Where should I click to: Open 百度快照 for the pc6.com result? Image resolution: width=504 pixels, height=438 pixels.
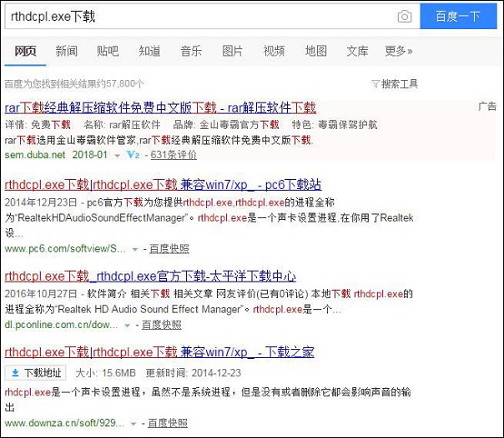tap(169, 249)
